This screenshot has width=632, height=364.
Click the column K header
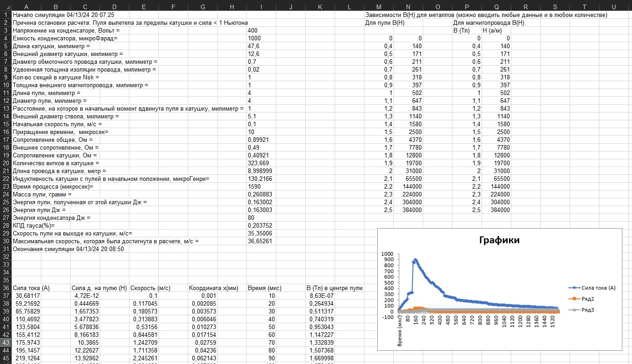click(x=320, y=7)
